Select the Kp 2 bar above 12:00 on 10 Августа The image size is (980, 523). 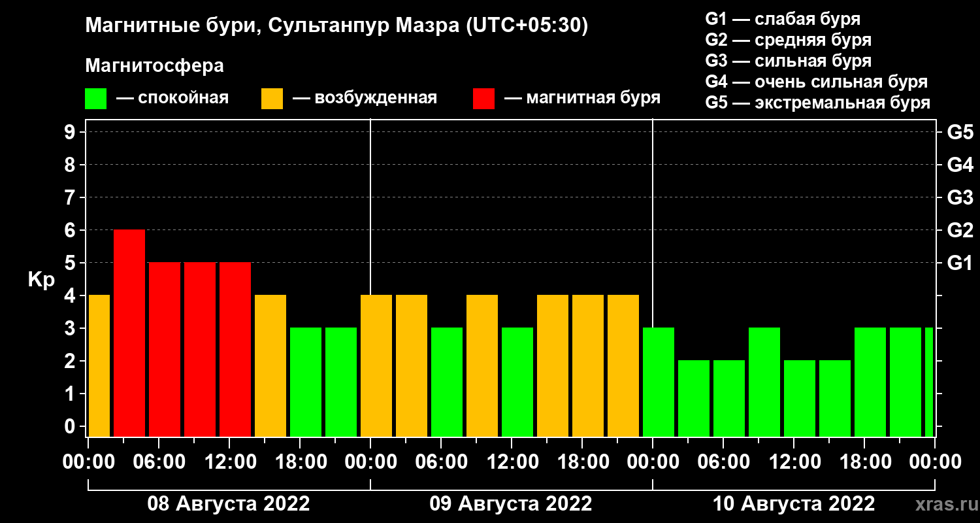[x=800, y=398]
